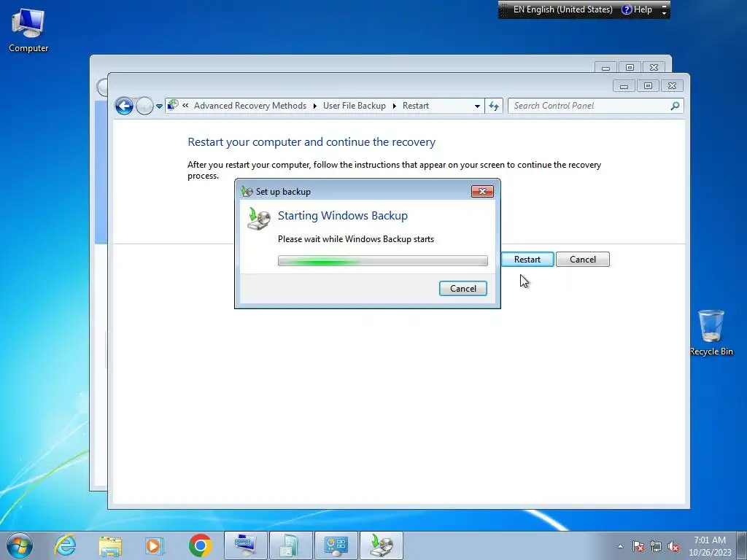The width and height of the screenshot is (747, 560).
Task: Open the language bar options arrow
Action: click(664, 13)
